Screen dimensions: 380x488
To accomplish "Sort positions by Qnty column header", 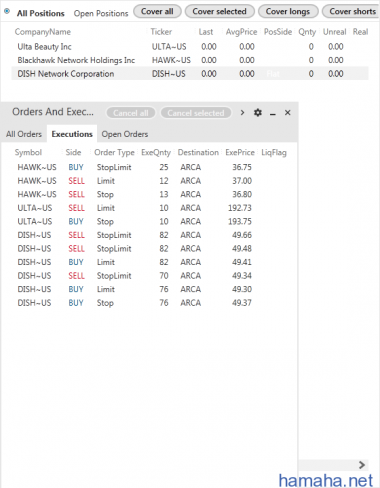I will point(307,32).
